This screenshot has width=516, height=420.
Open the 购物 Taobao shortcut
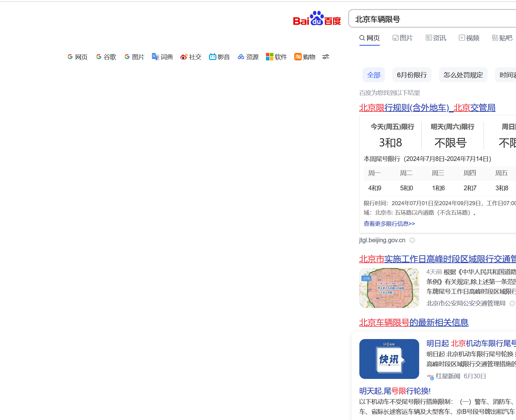(305, 57)
